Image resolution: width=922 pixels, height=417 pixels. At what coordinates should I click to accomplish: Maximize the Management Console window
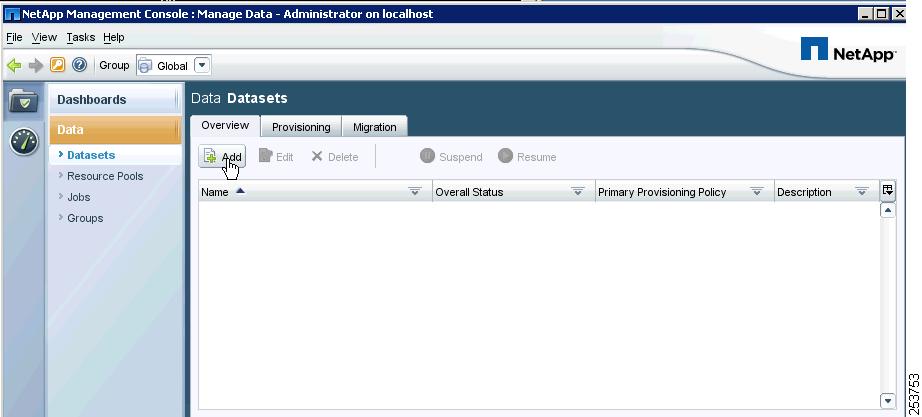point(881,14)
